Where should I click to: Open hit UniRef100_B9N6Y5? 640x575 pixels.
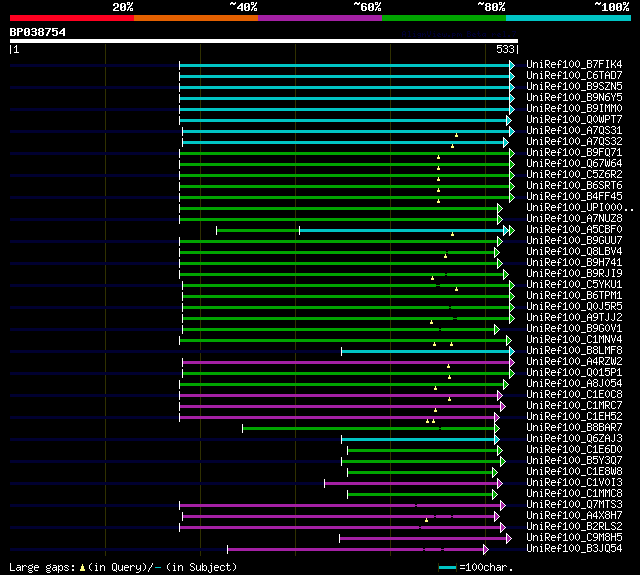[574, 98]
